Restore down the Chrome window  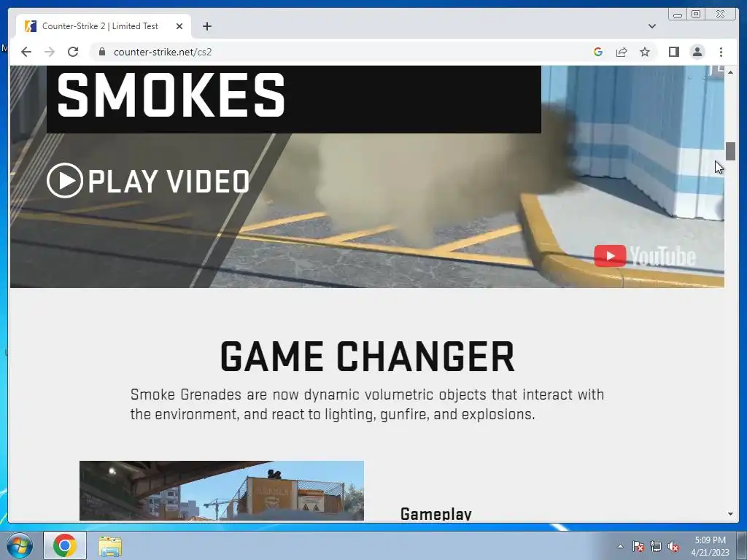[696, 15]
